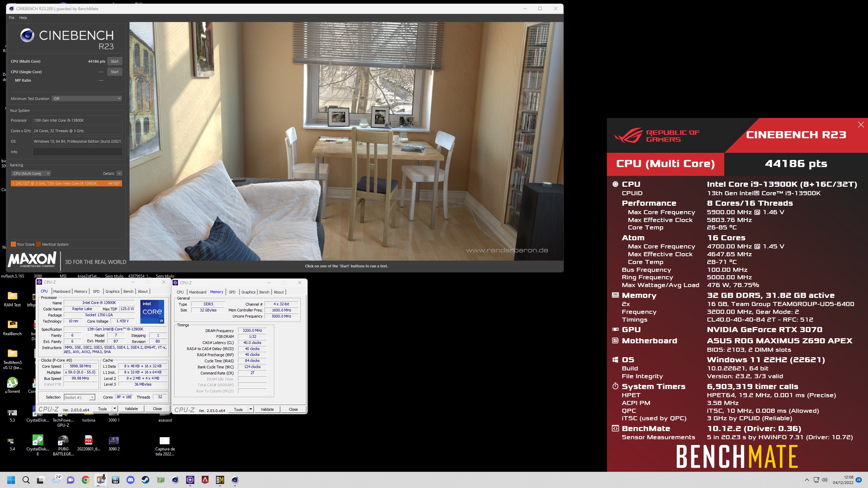
Task: Start the CPU (Multi Core) test
Action: (x=115, y=61)
